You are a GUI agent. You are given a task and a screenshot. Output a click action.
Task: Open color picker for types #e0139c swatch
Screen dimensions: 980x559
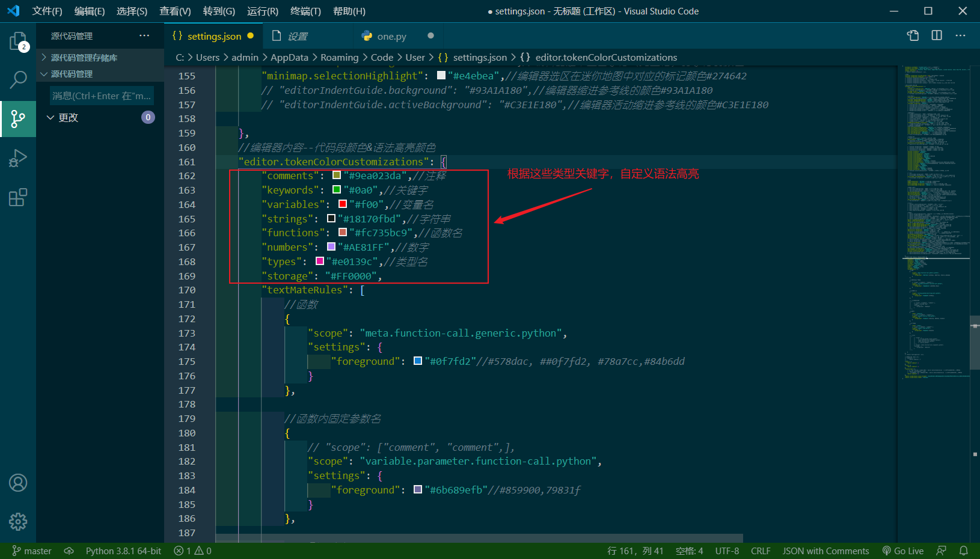point(320,261)
